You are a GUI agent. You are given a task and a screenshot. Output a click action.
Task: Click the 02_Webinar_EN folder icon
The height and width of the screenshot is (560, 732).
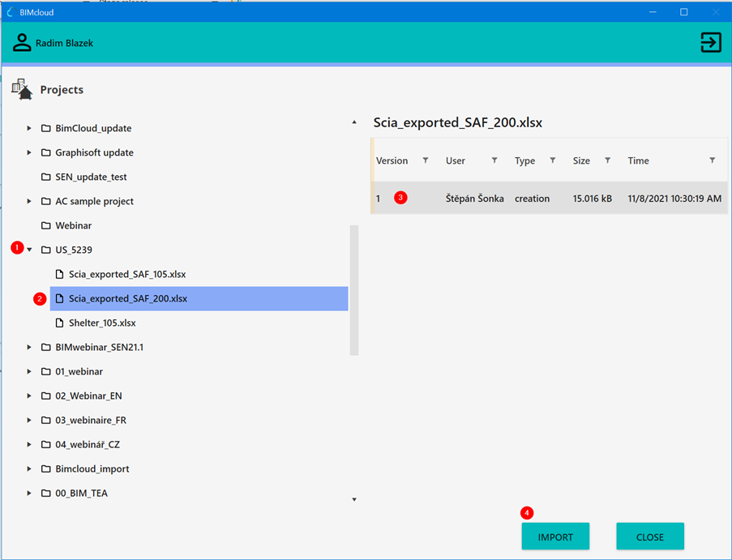click(x=45, y=395)
